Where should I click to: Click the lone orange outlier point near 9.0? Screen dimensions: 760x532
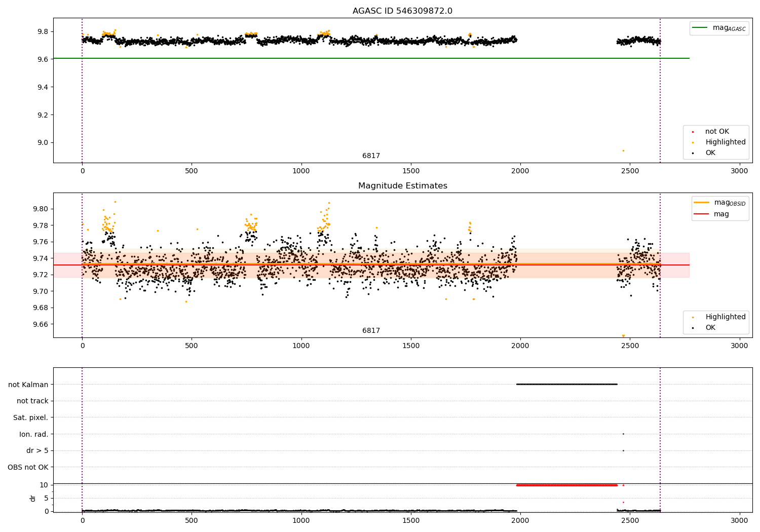pos(623,150)
